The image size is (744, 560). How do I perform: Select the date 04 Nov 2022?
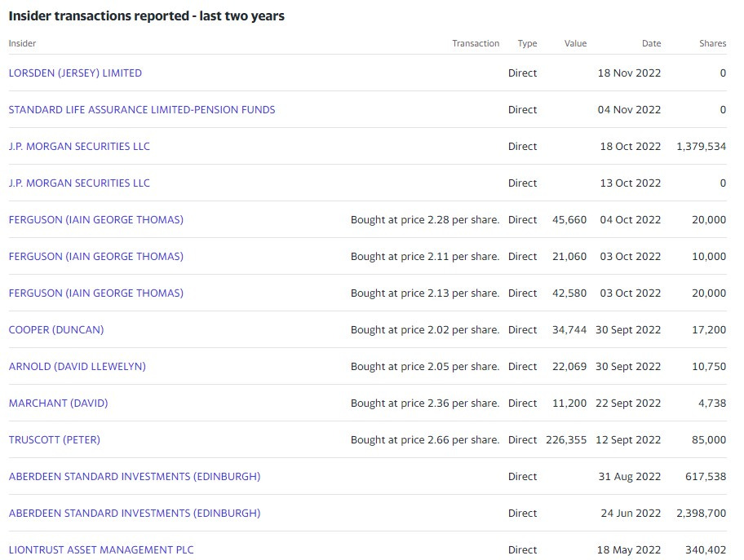(629, 109)
